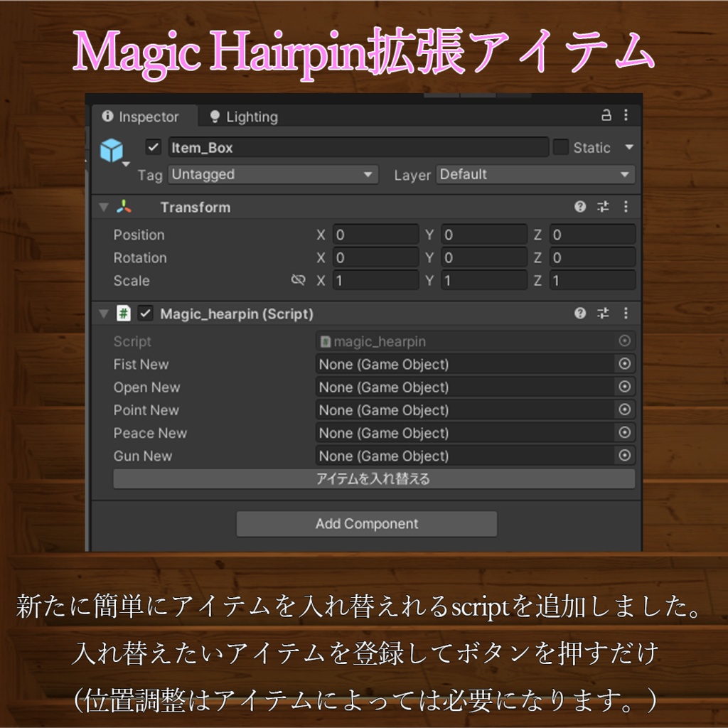Toggle the scale constrain link icon
Screen dimensions: 728x728
299,280
